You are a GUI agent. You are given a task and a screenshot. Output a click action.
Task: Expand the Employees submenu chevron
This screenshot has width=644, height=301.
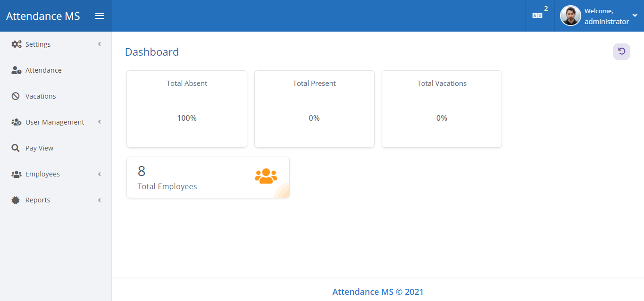[x=100, y=174]
